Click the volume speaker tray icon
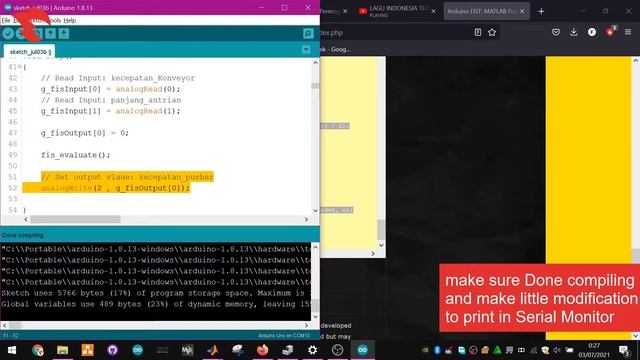Screen dimensions: 640x360 coord(557,350)
